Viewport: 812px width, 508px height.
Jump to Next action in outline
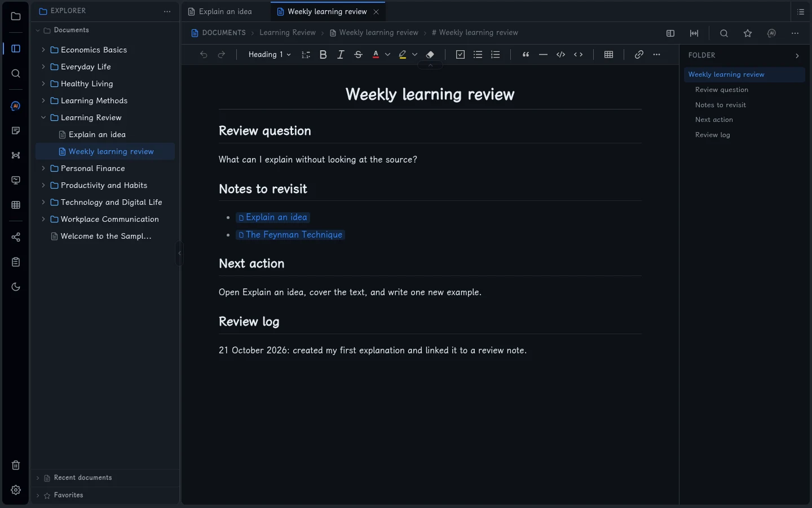(x=714, y=120)
